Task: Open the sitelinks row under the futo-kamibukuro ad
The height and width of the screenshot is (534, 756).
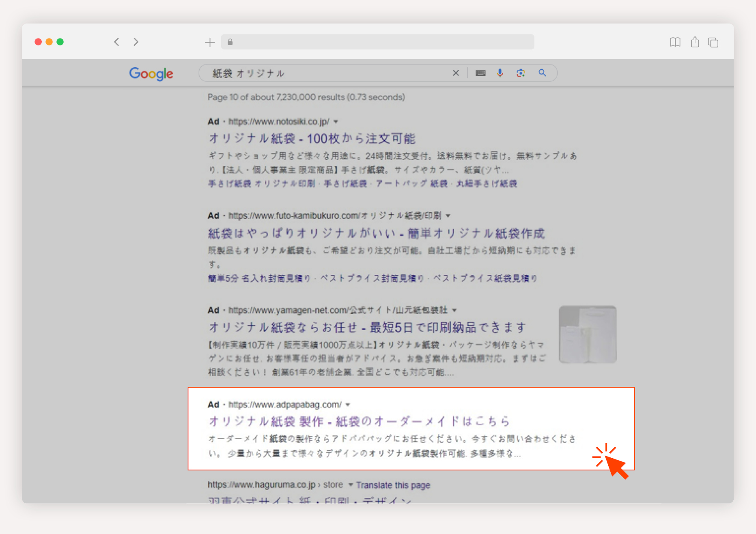Action: coord(373,278)
